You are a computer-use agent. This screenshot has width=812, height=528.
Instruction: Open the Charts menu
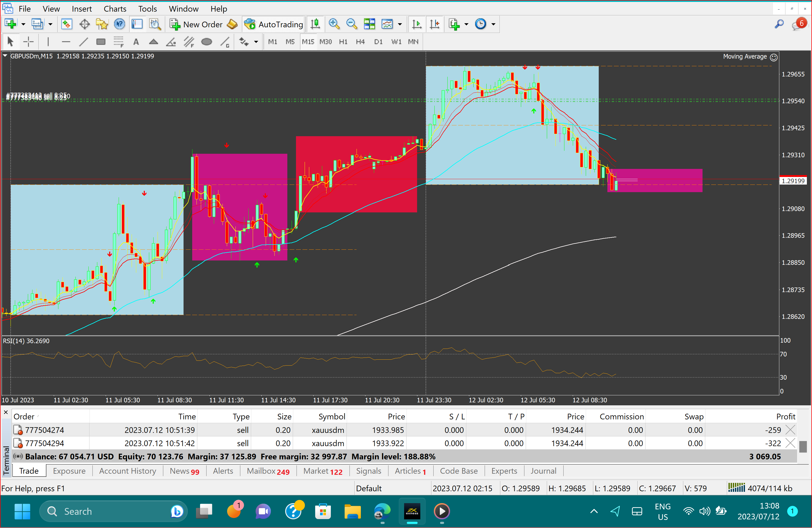click(115, 9)
